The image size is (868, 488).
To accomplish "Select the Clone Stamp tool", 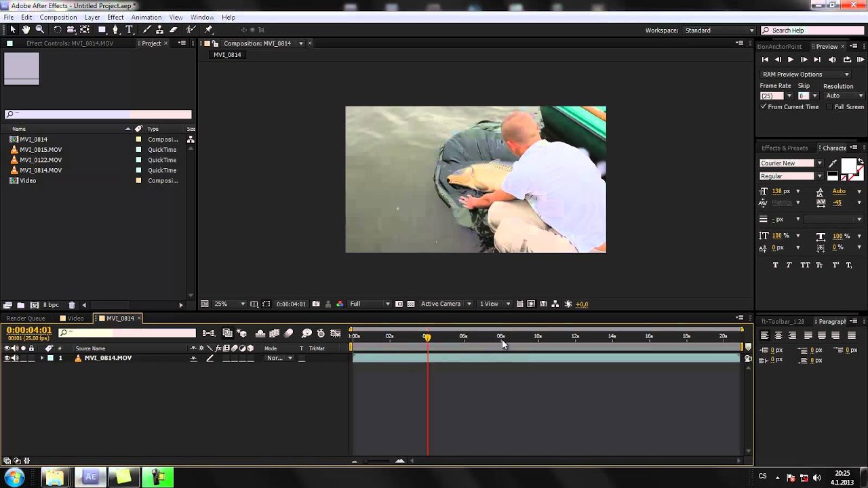I will tap(160, 30).
